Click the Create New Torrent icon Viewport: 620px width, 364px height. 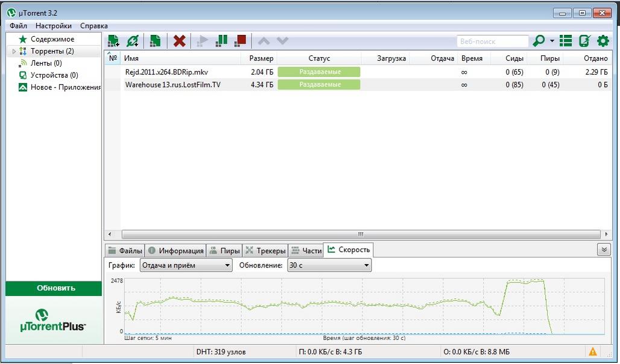click(x=155, y=41)
